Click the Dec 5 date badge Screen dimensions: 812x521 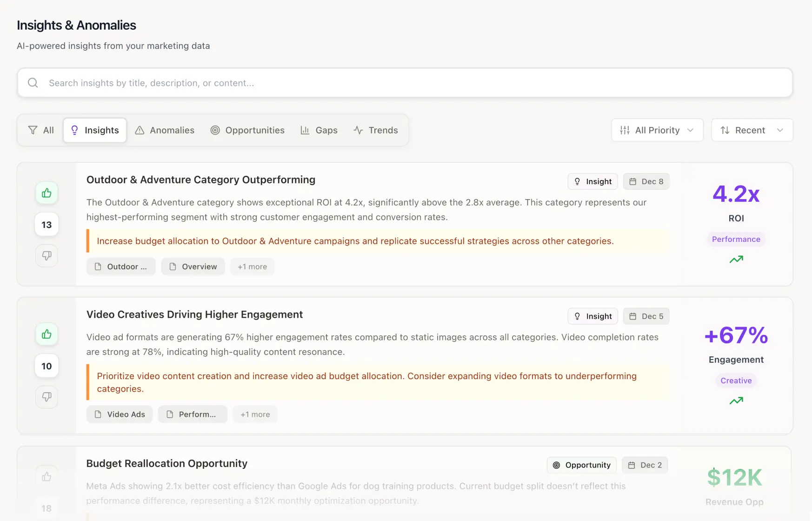[x=646, y=316]
